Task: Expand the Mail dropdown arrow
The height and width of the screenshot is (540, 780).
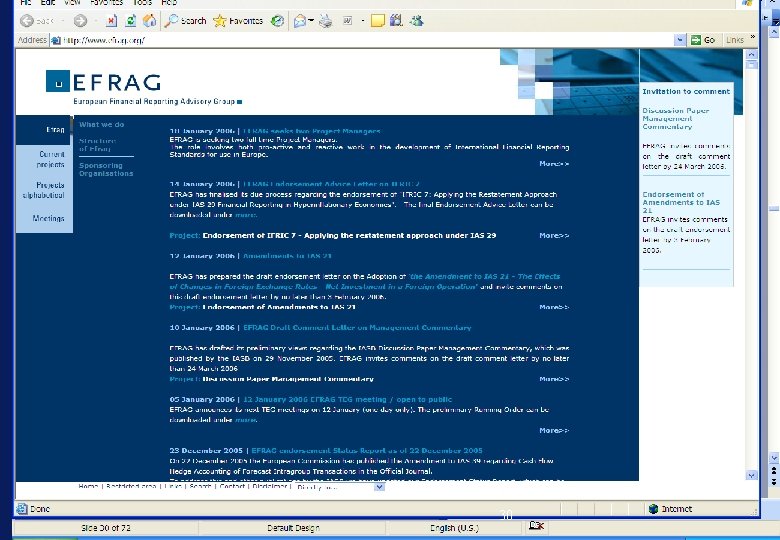Action: (x=311, y=21)
